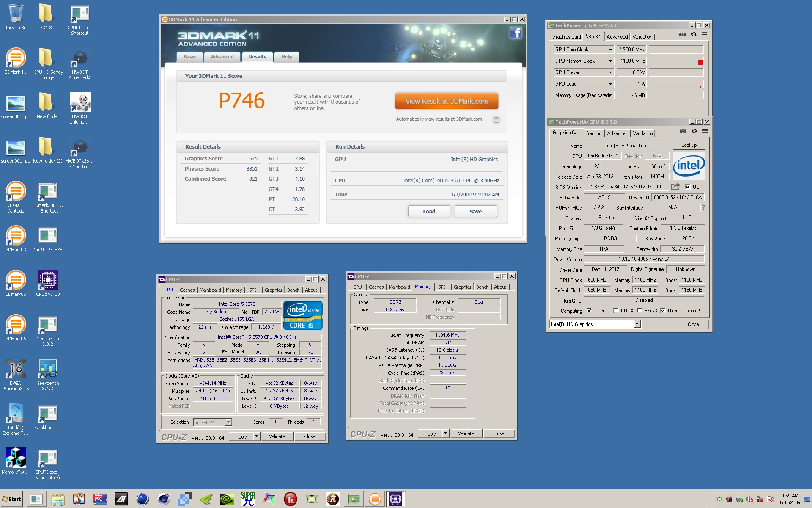Click the 3DMark orange icon on the taskbar
This screenshot has width=812, height=508.
(375, 499)
